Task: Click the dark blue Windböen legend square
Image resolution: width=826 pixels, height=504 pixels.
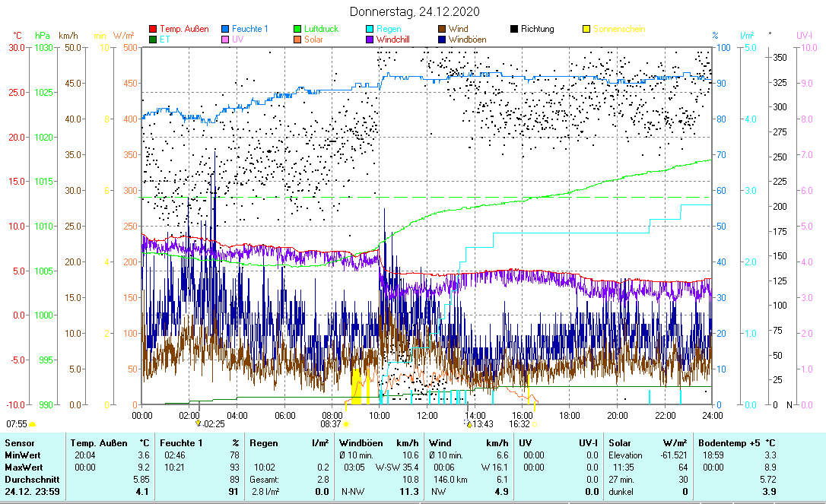Action: coord(442,40)
